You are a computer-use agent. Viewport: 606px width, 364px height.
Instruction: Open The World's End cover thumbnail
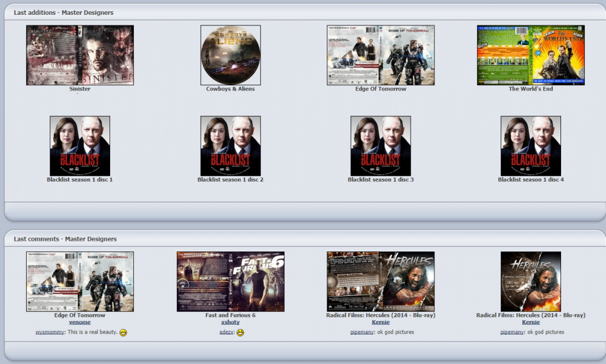tap(531, 55)
